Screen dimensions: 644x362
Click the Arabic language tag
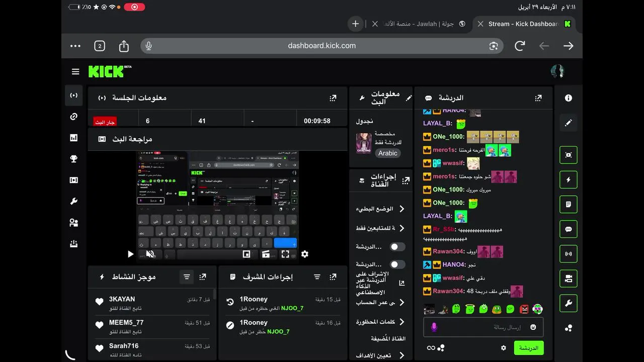tap(388, 153)
